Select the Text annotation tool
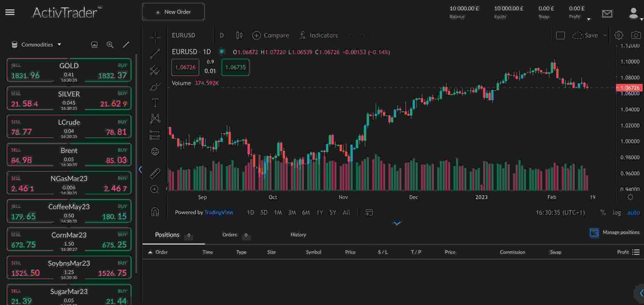Screen dimensions: 644x305 click(x=155, y=103)
